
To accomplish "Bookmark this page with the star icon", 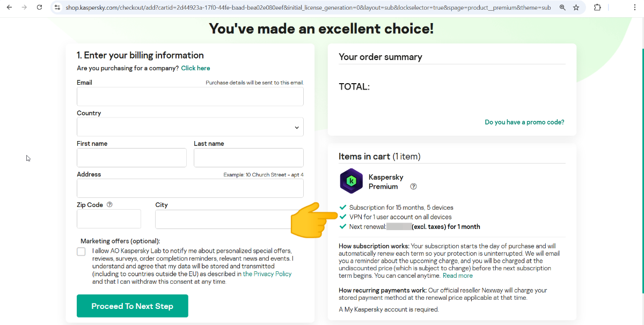I will click(576, 8).
